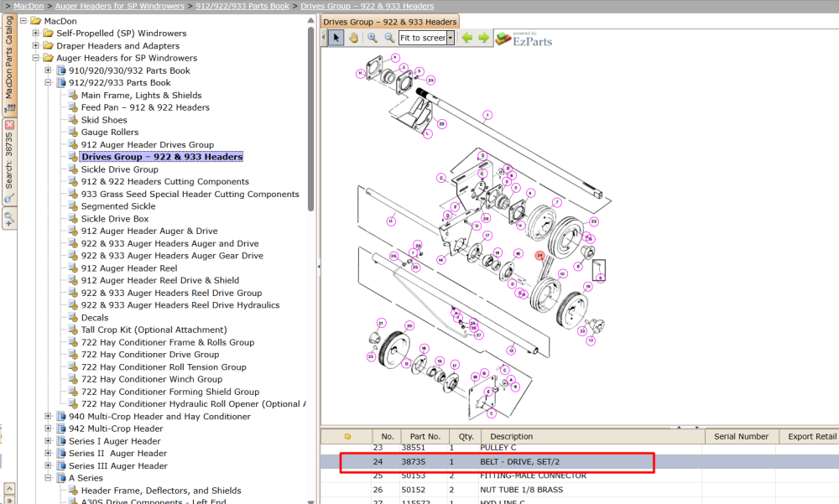Activate the hand pan tool
The image size is (839, 504).
coord(353,38)
